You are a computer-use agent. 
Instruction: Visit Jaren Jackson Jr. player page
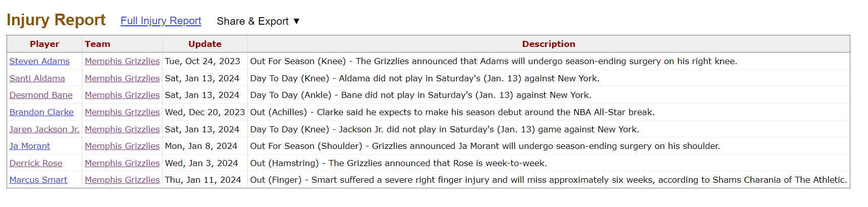[44, 129]
